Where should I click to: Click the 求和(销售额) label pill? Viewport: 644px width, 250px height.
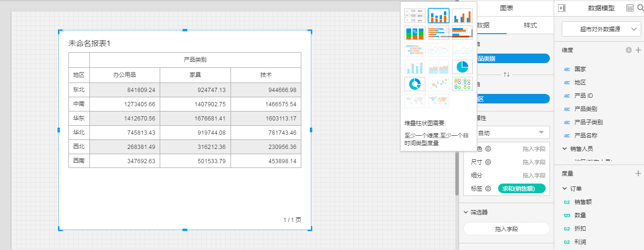pyautogui.click(x=521, y=189)
